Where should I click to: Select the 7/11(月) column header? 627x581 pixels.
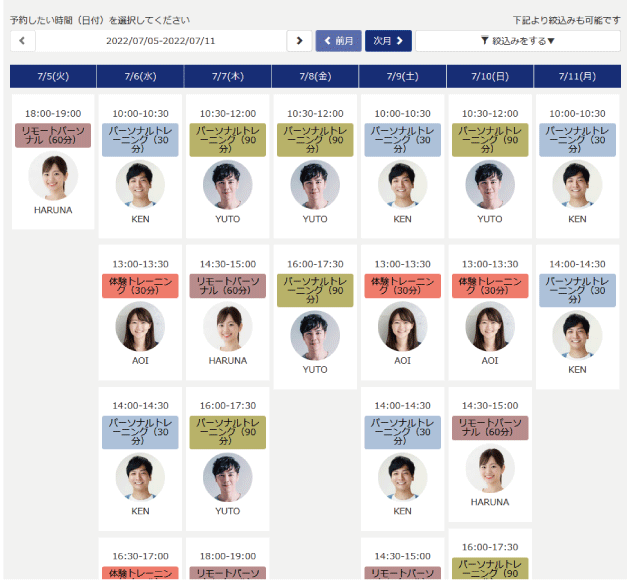click(x=577, y=77)
